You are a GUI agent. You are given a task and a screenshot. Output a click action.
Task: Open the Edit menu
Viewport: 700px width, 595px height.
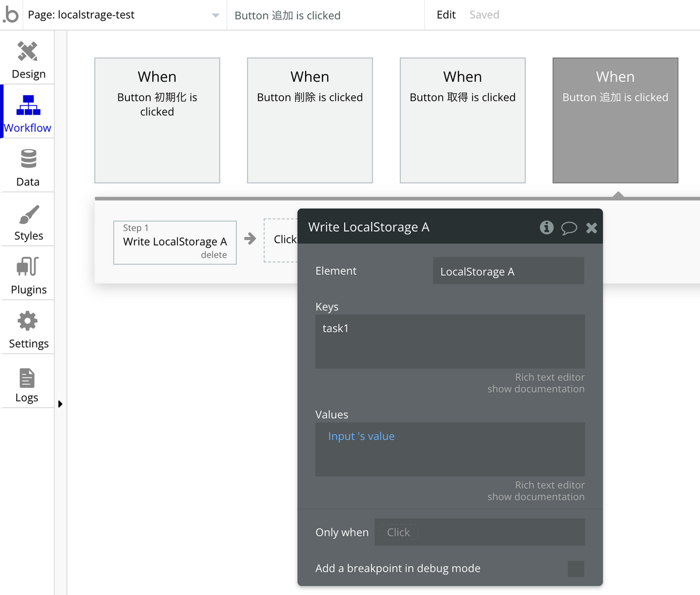[x=446, y=15]
